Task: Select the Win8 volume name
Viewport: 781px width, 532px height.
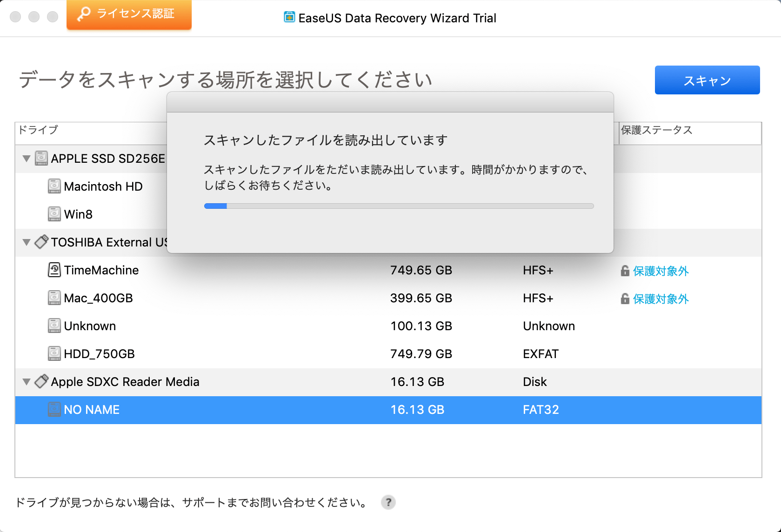Action: 78,214
